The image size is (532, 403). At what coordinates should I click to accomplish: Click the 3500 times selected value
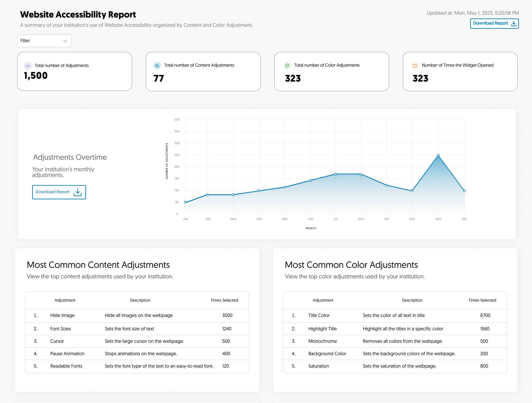click(x=227, y=315)
